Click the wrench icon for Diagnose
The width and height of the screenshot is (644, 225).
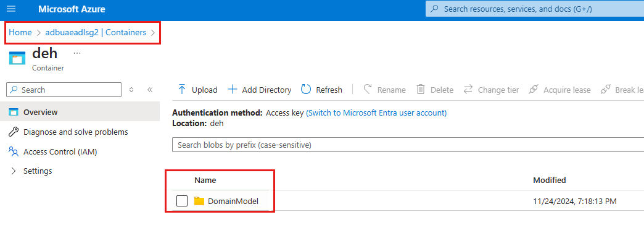14,132
